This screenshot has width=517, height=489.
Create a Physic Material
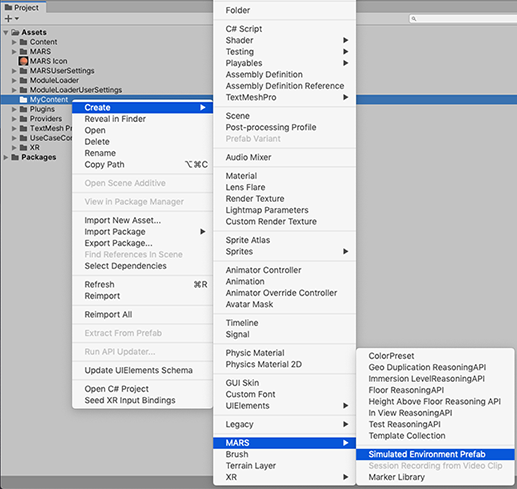(285, 353)
